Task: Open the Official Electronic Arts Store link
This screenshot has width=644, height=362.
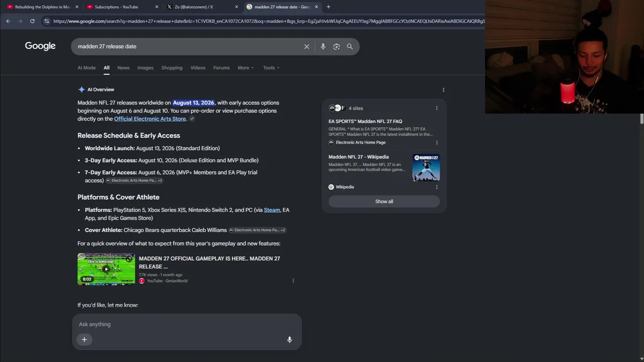Action: [150, 119]
